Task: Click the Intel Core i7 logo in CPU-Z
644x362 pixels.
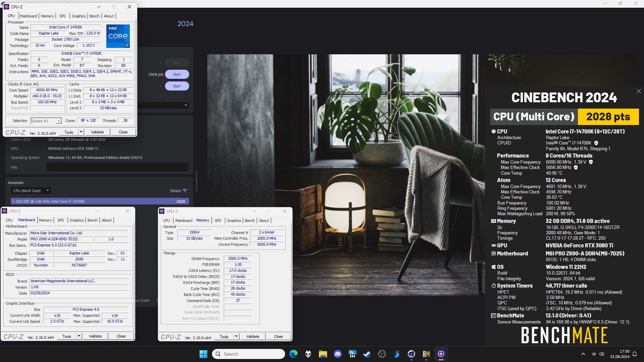Action: pyautogui.click(x=118, y=36)
